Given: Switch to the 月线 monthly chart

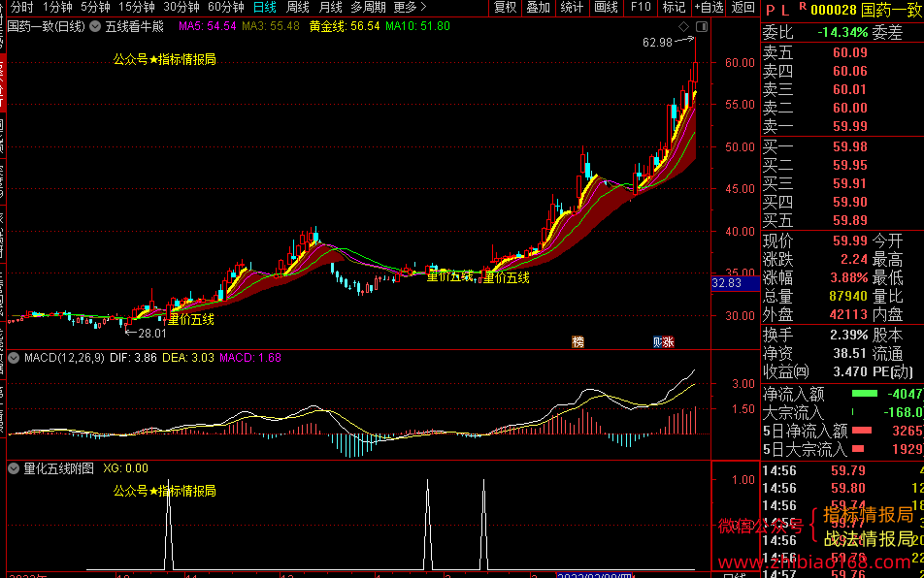Looking at the screenshot, I should [x=331, y=8].
